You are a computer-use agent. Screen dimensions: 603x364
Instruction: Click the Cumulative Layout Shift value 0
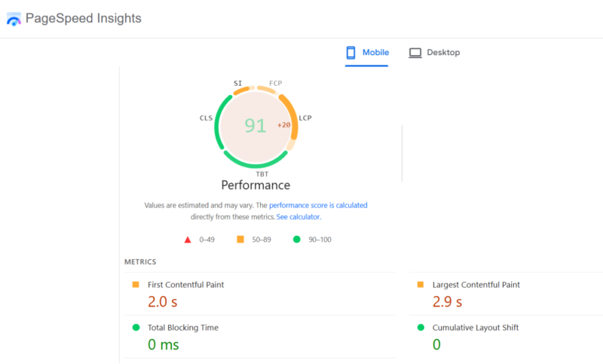tap(436, 344)
